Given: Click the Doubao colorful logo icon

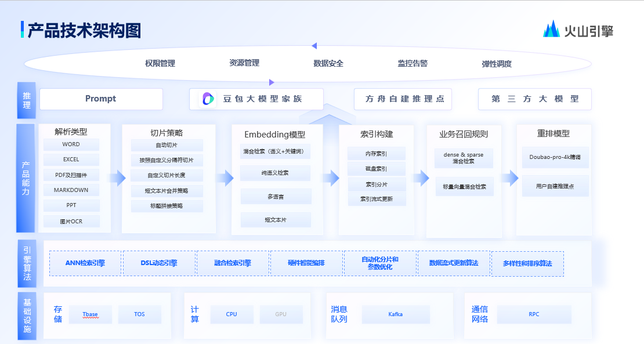Looking at the screenshot, I should 208,99.
